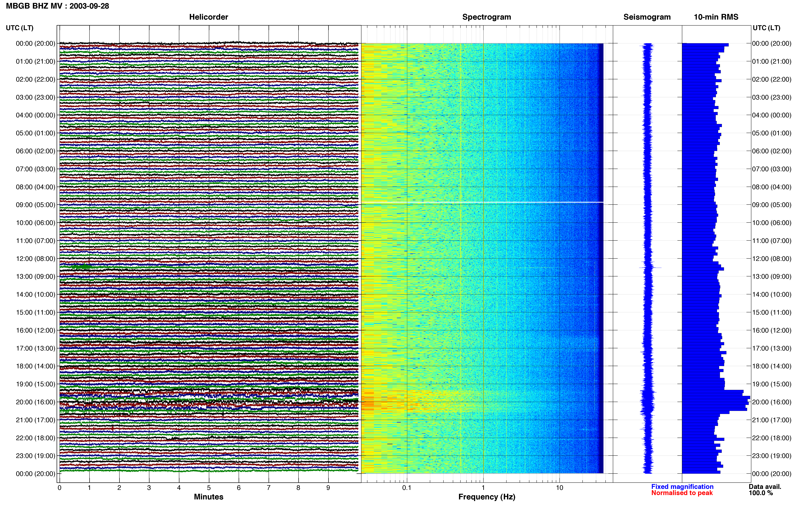This screenshot has height=508, width=812.
Task: Click '11:00 (07:00)' on the Helicorder time axis
Action: 36,241
